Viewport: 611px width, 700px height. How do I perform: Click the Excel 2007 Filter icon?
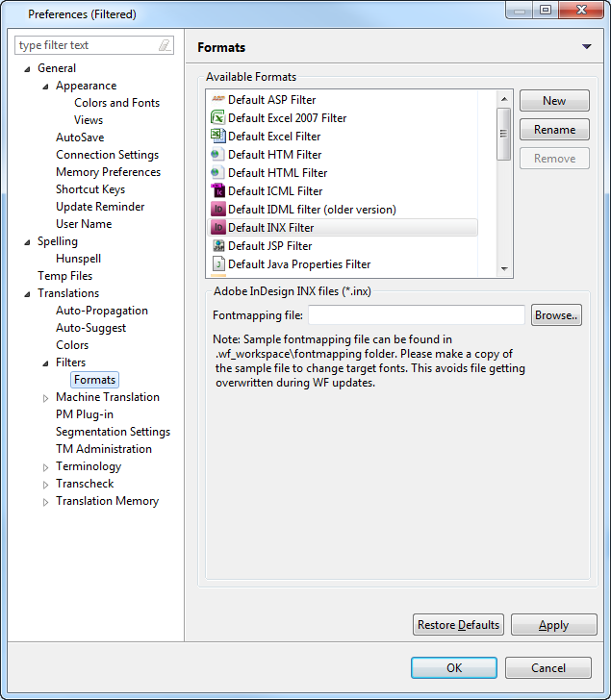click(x=218, y=118)
